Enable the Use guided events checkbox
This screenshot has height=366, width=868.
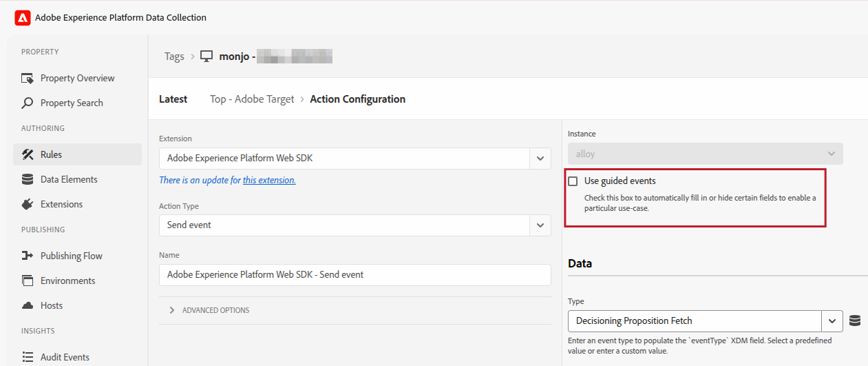(x=573, y=181)
